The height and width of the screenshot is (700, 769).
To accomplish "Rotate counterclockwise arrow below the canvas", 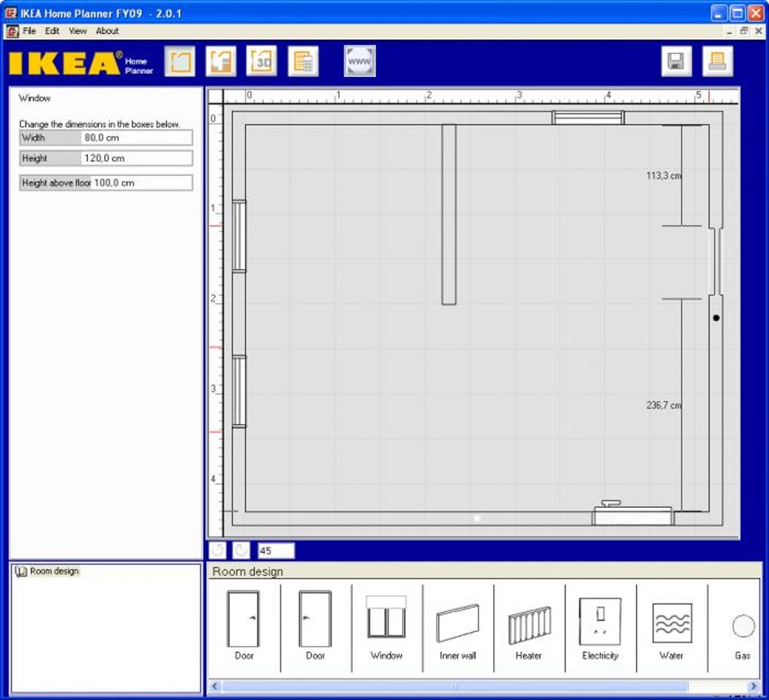I will [218, 551].
